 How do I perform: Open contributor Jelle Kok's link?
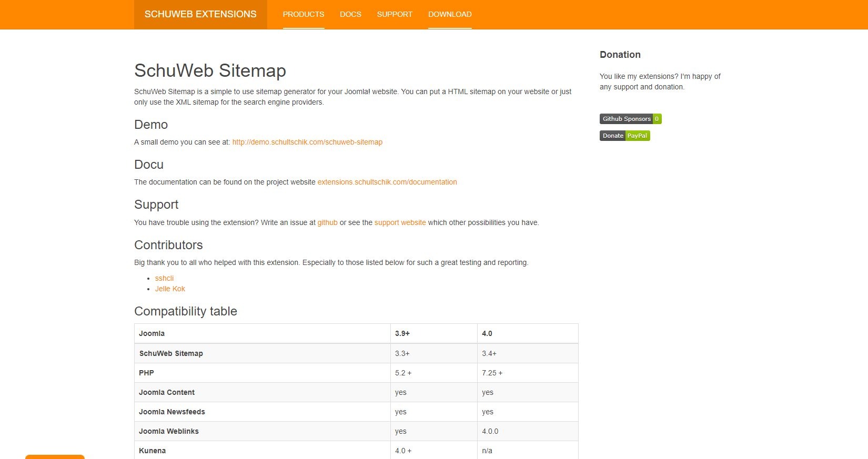click(170, 289)
